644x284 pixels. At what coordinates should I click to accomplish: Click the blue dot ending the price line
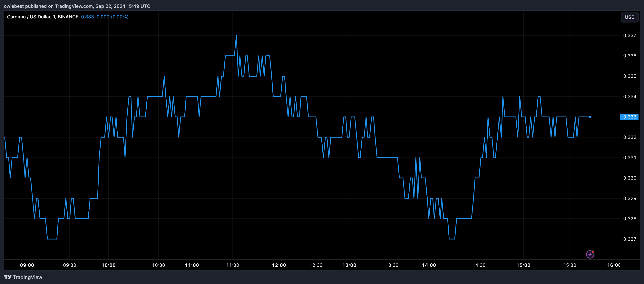tap(590, 117)
